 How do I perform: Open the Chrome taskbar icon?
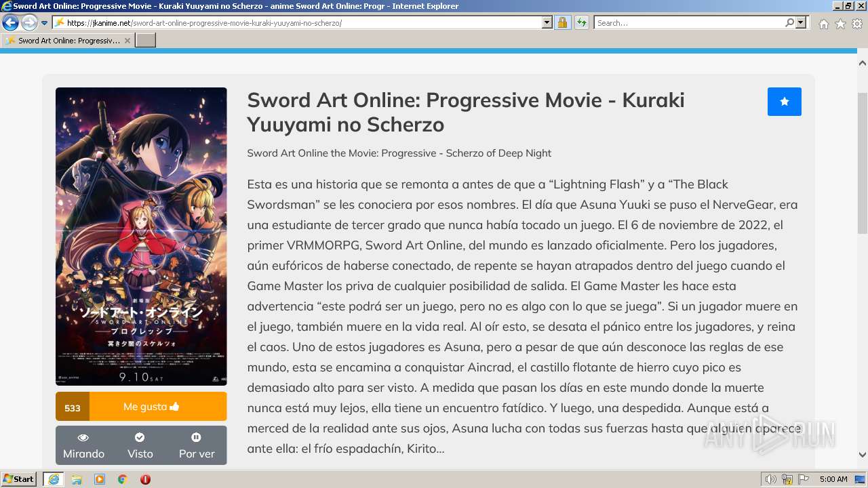(122, 479)
